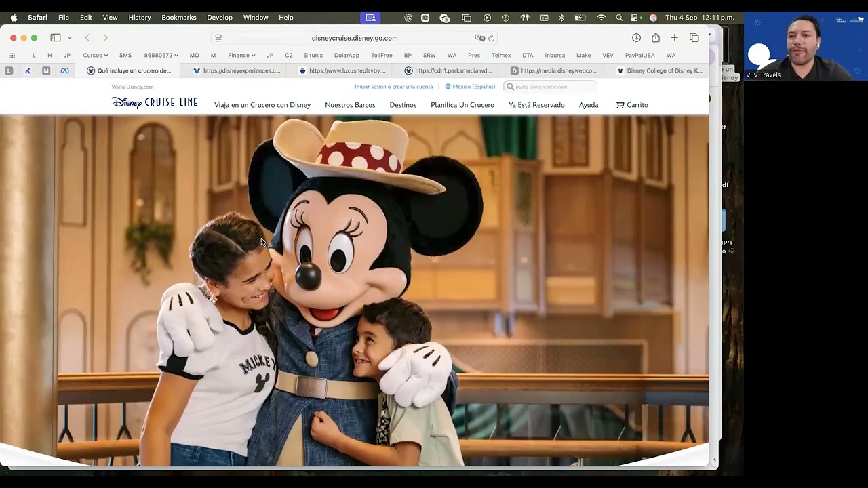Open the Planifica Un Crucero menu
This screenshot has height=488, width=868.
(x=462, y=105)
